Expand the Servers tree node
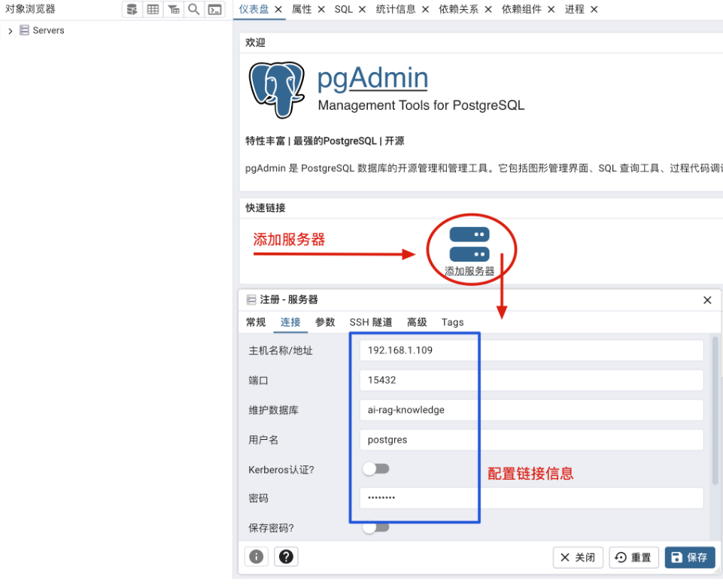This screenshot has width=723, height=588. [10, 31]
